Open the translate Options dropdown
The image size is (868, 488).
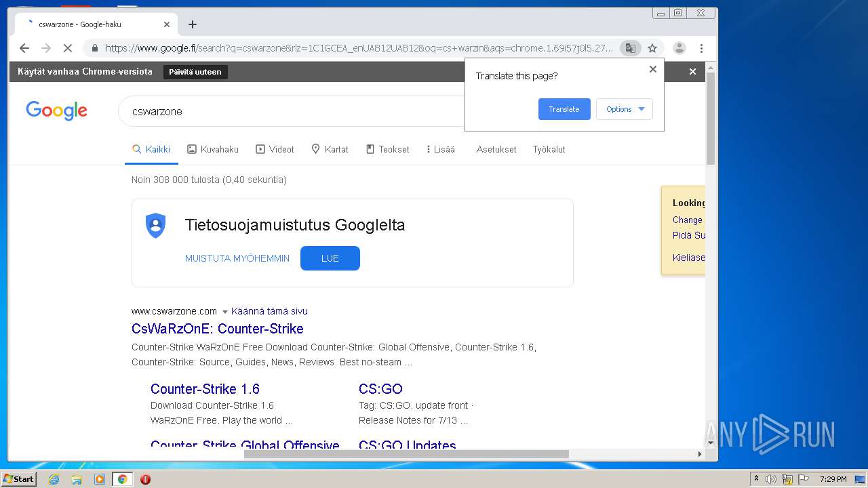click(x=625, y=109)
